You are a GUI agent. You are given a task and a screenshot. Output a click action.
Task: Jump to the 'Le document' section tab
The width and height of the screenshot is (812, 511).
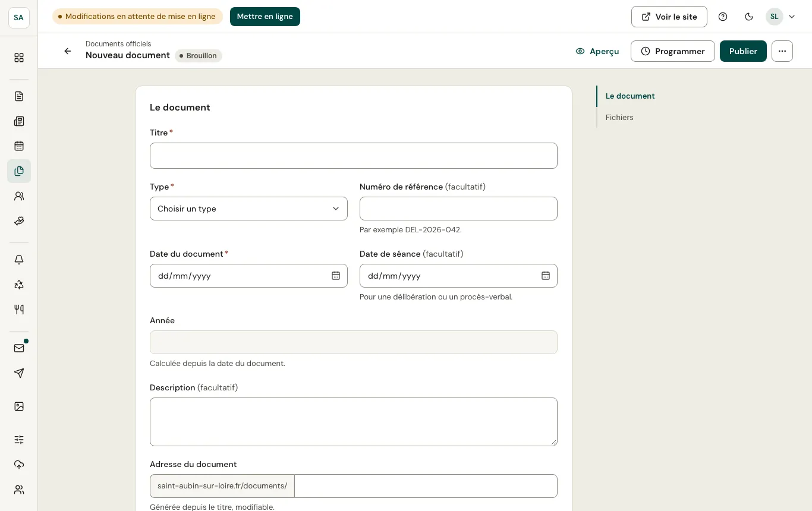630,96
